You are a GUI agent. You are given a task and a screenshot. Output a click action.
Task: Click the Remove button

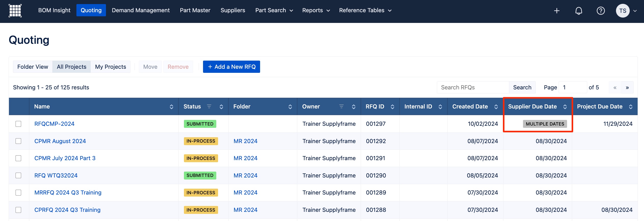click(x=178, y=67)
